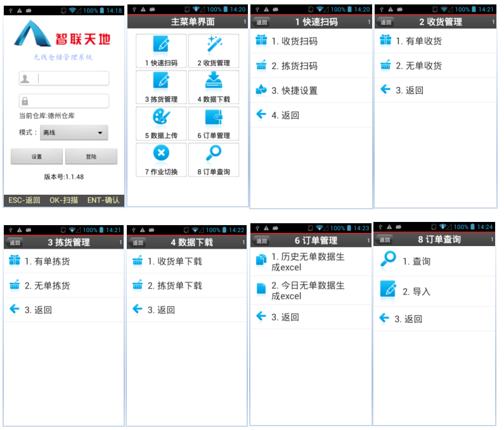Click the basket icon beside 2. 拣货扫码
This screenshot has height=430, width=504.
pyautogui.click(x=261, y=65)
